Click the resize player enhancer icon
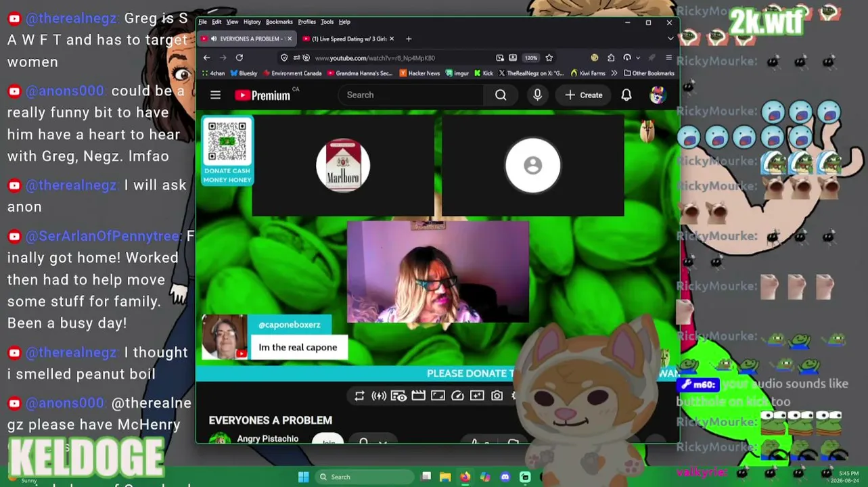 438,396
